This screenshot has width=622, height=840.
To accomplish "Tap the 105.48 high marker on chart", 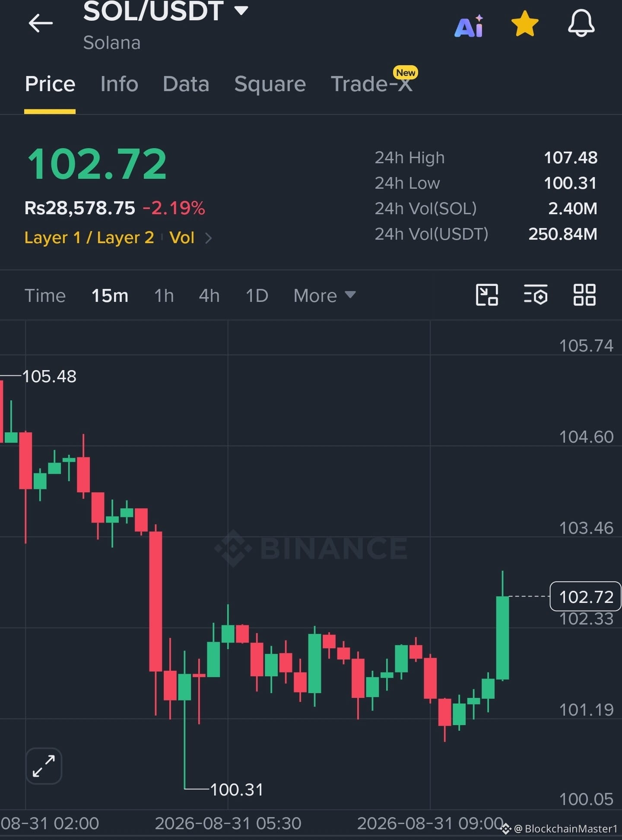I will tap(49, 377).
